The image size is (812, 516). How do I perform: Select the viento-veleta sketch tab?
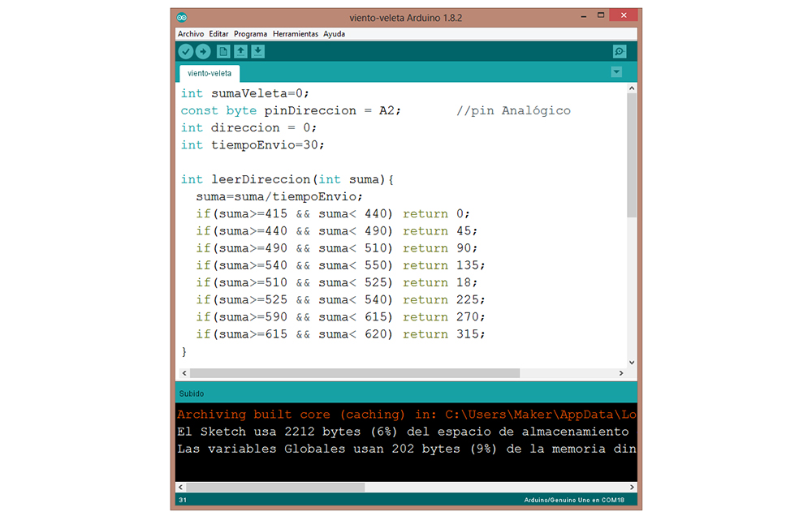pyautogui.click(x=209, y=73)
